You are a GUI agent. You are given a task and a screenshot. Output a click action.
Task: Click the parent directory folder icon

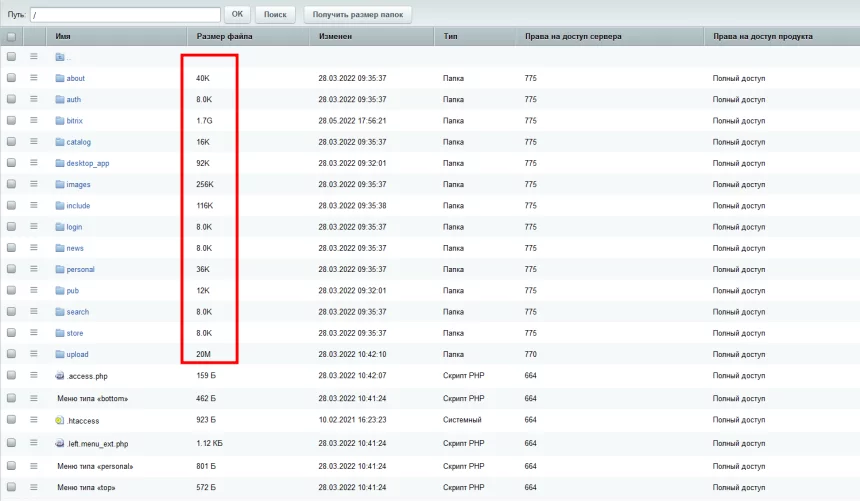60,57
